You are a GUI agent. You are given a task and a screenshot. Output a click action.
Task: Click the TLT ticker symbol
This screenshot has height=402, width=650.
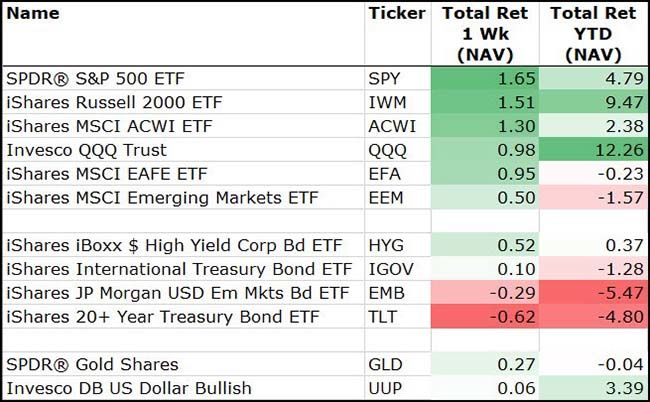coord(386,317)
